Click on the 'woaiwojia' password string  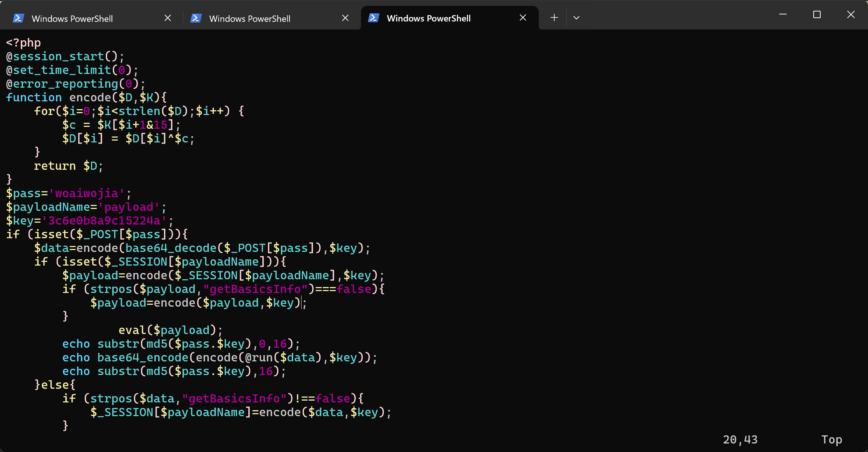[x=87, y=193]
